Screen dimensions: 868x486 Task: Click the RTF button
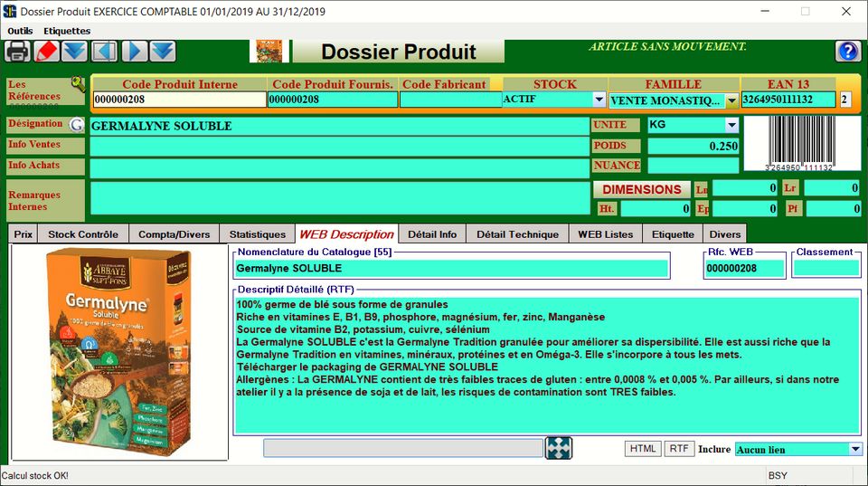pos(679,448)
